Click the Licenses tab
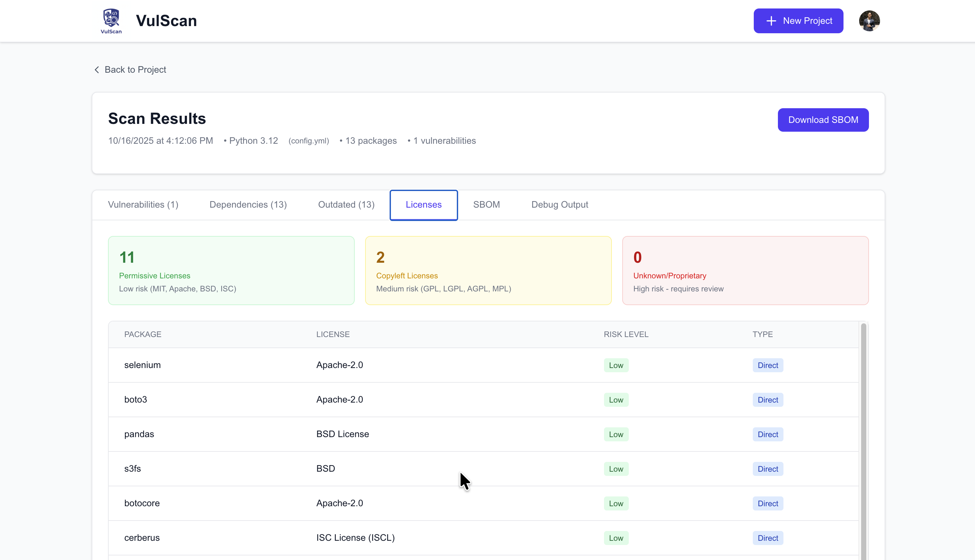 (x=424, y=205)
